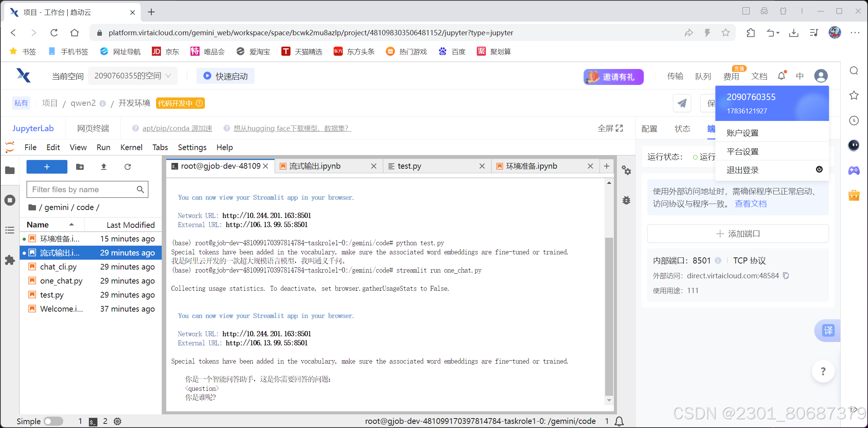Click the upload files icon

(104, 167)
